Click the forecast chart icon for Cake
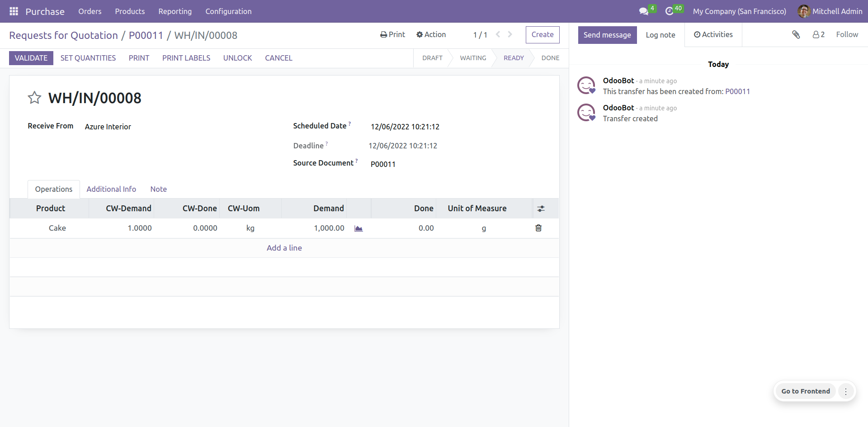The image size is (868, 427). (x=359, y=228)
